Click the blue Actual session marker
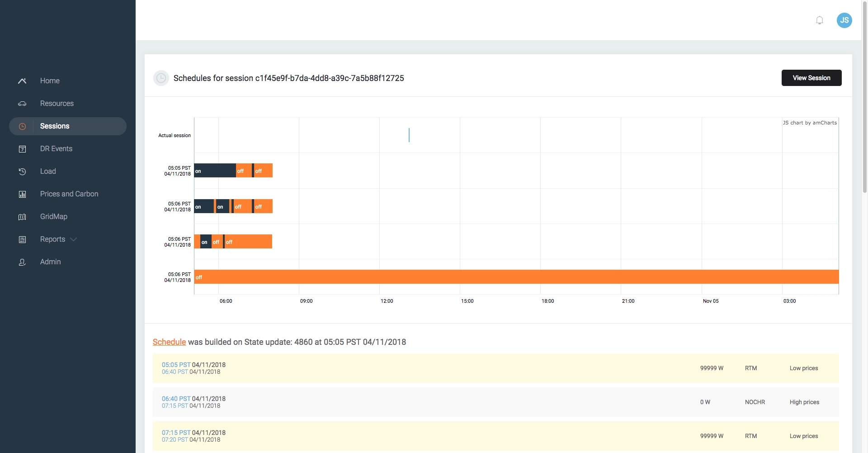The image size is (868, 453). [409, 135]
